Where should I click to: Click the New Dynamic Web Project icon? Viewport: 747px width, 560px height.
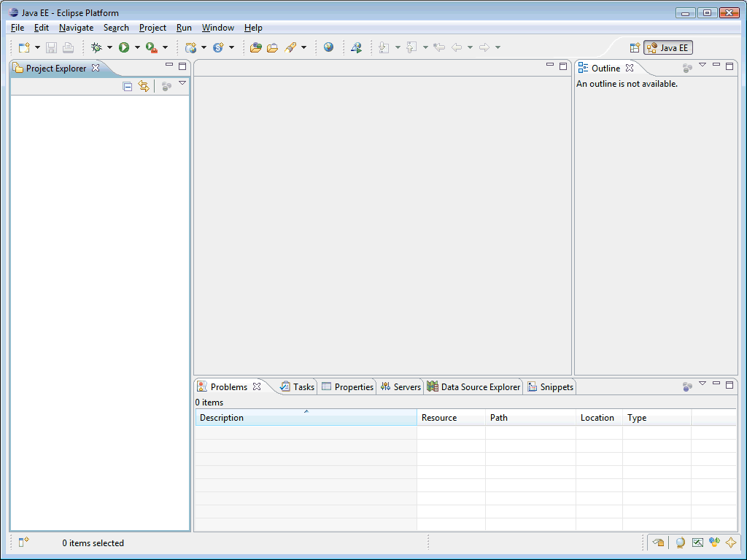tap(191, 47)
